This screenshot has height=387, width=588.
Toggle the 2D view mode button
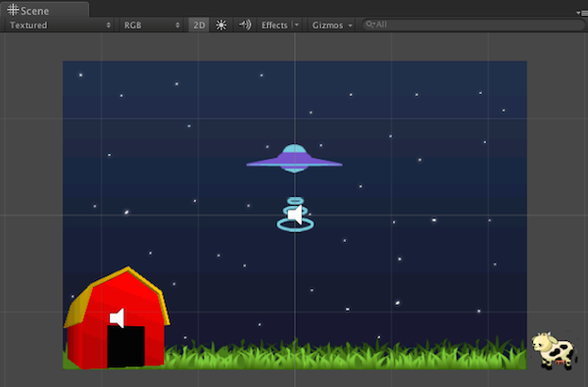(199, 25)
